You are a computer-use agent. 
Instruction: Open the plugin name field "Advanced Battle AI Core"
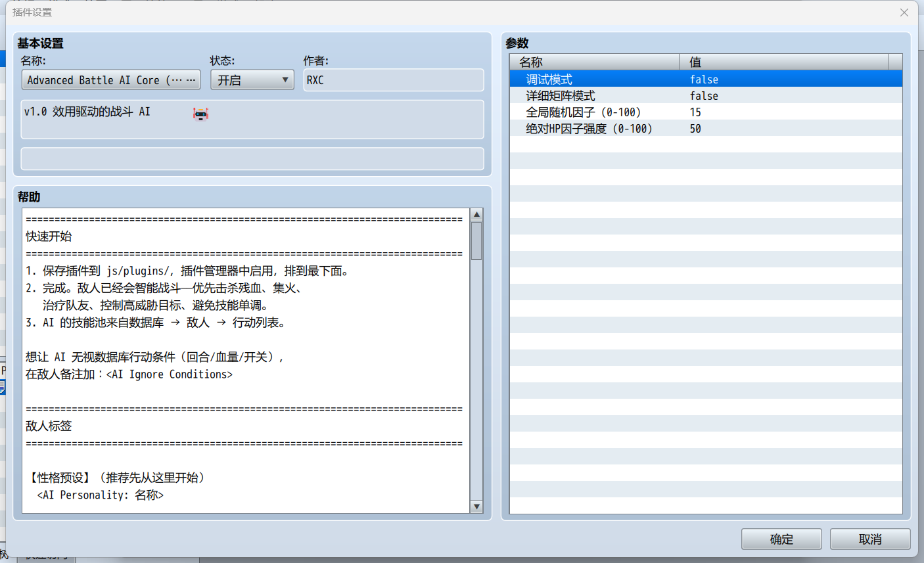tap(111, 80)
